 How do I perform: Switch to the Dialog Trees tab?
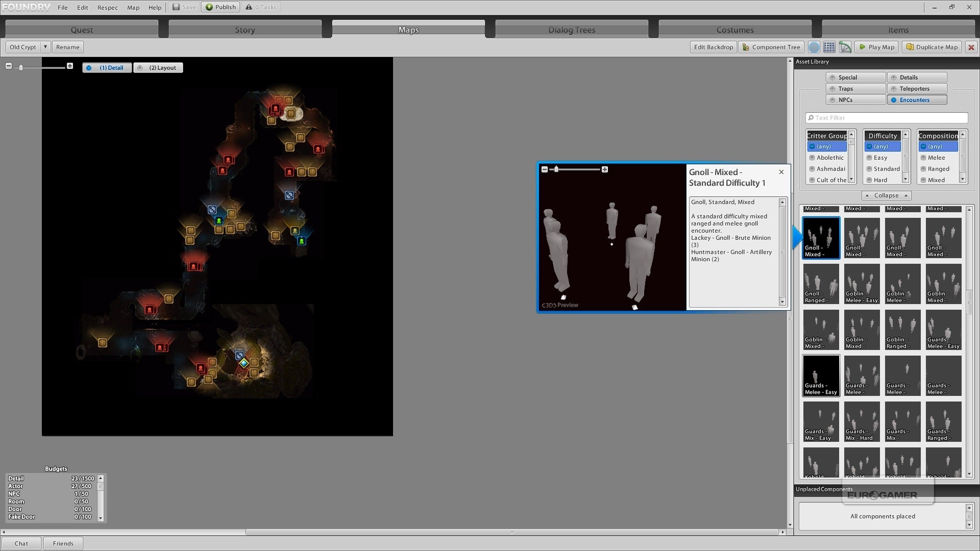tap(572, 30)
